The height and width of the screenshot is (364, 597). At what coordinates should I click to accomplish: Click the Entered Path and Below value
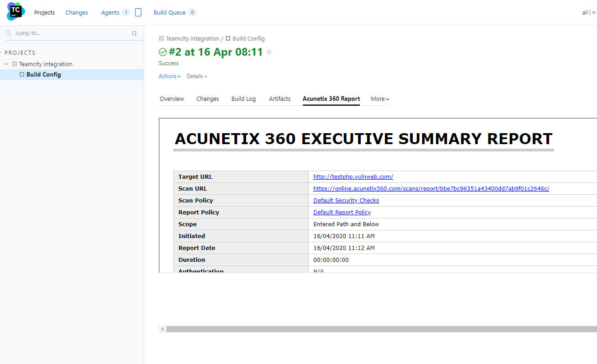[x=346, y=224]
